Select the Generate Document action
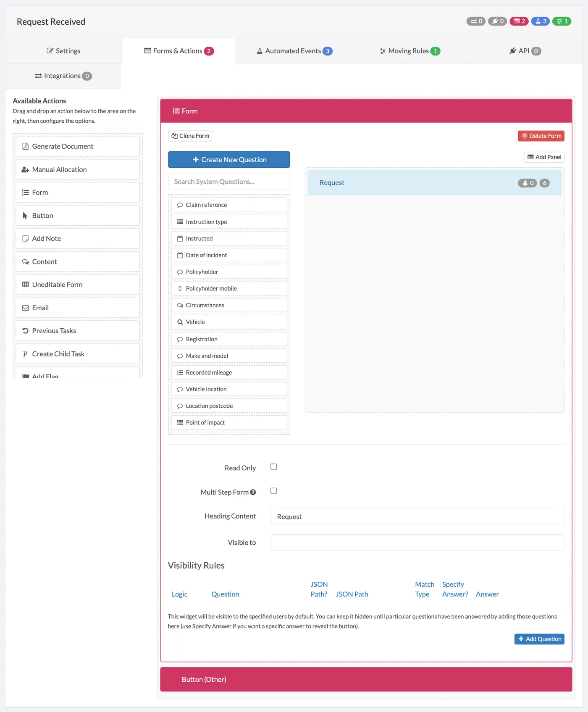This screenshot has height=712, width=588. [78, 146]
